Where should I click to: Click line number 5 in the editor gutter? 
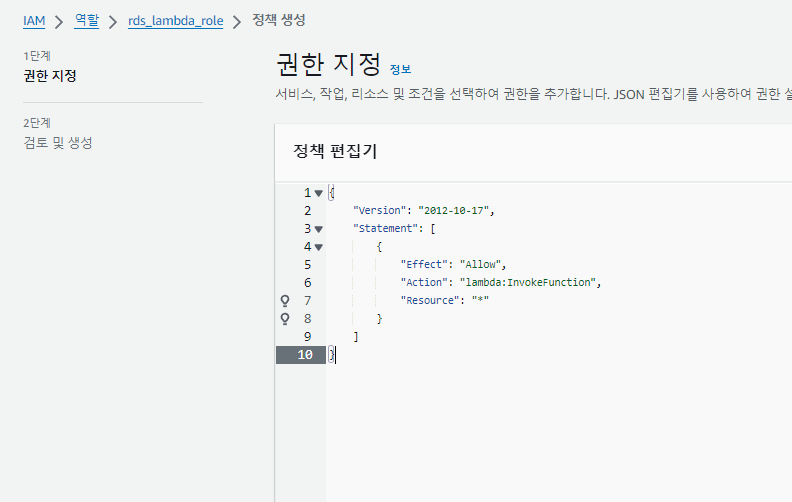point(307,265)
